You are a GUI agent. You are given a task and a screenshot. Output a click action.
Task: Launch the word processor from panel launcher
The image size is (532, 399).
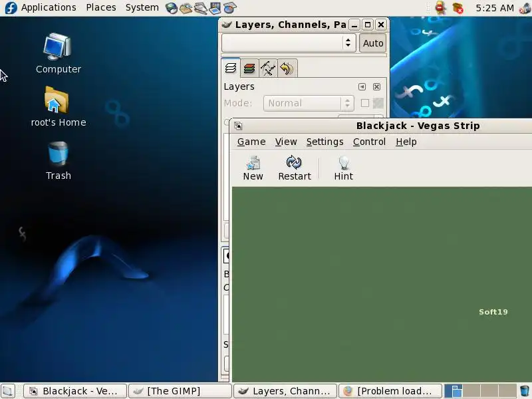pyautogui.click(x=201, y=8)
